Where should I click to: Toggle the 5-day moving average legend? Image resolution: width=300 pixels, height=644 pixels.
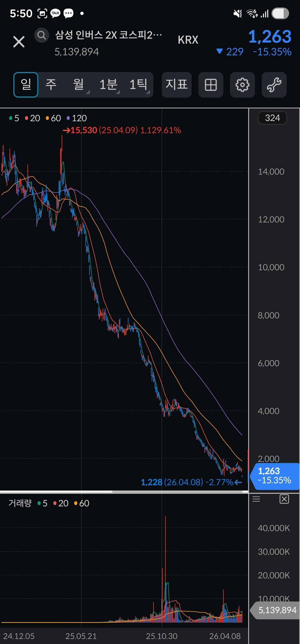point(14,118)
